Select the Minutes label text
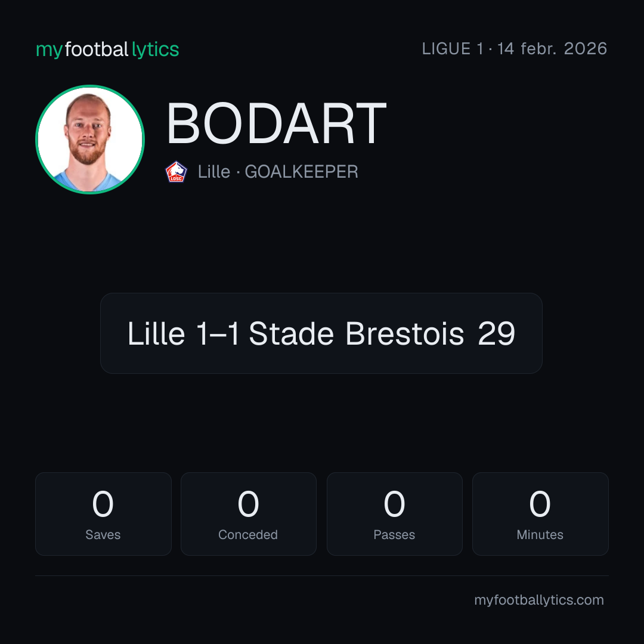 coord(540,535)
